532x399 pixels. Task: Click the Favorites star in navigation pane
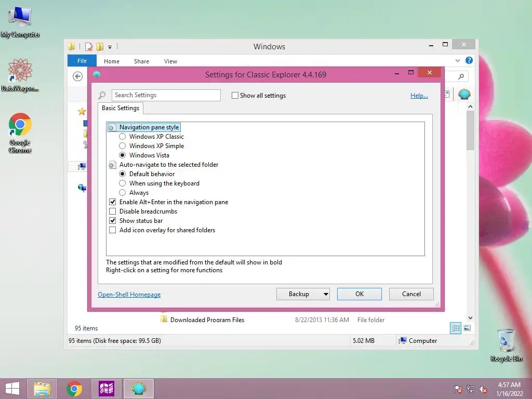pos(82,111)
